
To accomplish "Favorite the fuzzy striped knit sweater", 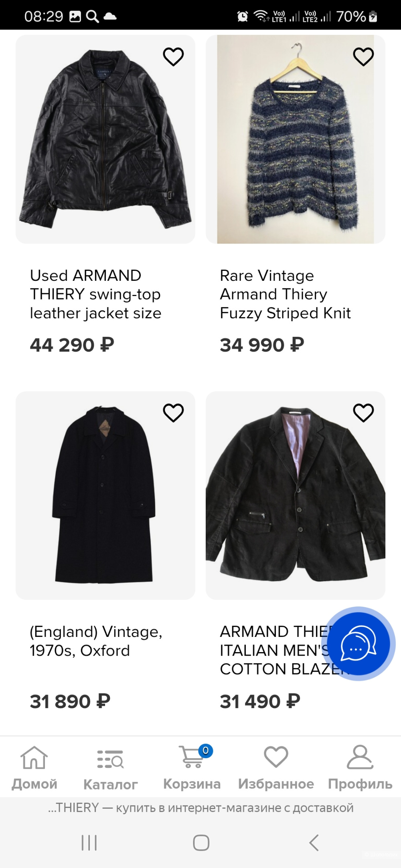I will click(363, 56).
